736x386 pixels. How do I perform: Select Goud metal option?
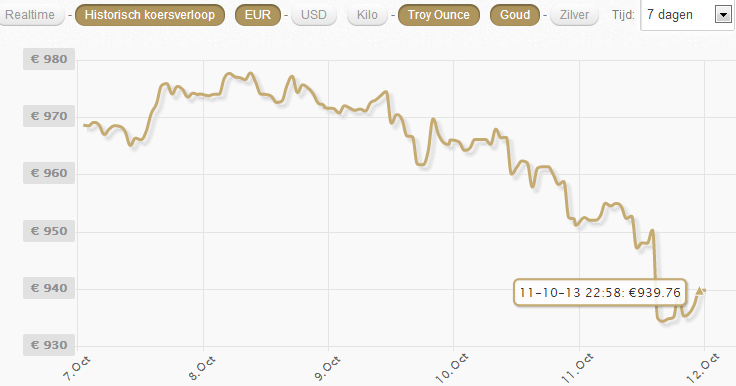tap(515, 15)
